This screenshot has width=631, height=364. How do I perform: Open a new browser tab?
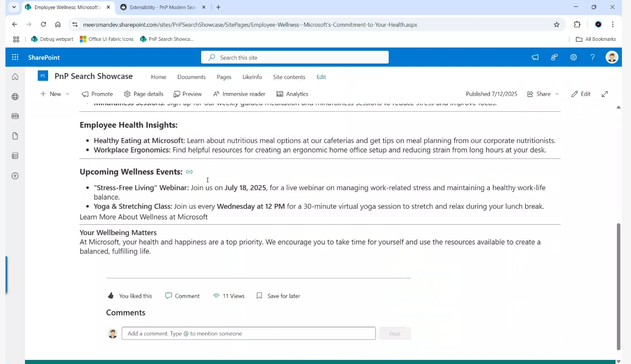point(218,7)
